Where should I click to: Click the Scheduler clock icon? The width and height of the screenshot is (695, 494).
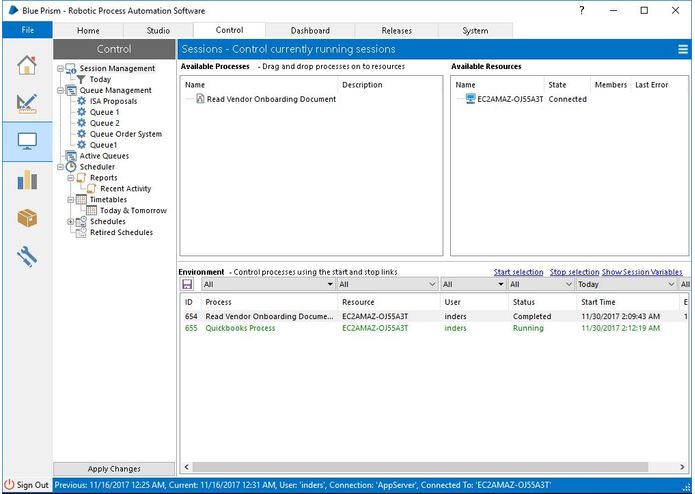pos(71,167)
